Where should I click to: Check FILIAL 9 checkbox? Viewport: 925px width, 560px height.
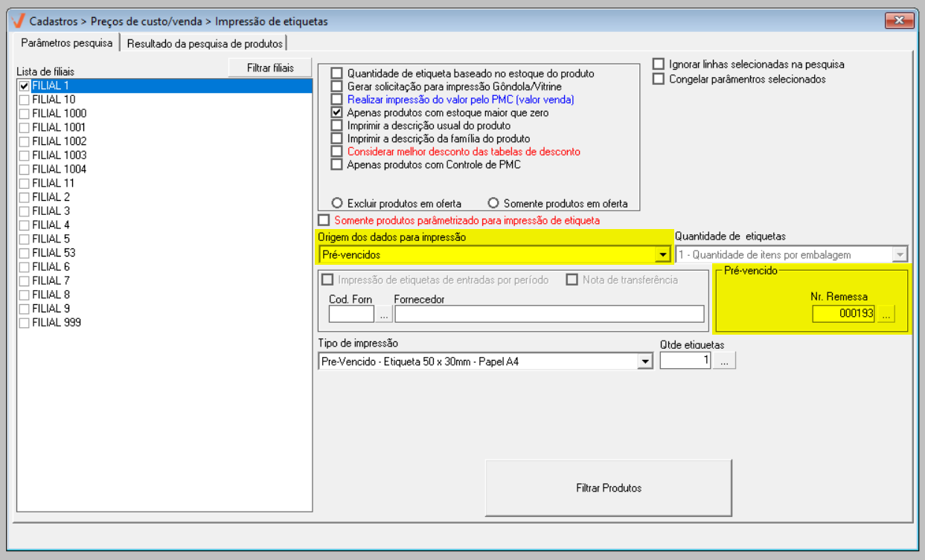[25, 309]
